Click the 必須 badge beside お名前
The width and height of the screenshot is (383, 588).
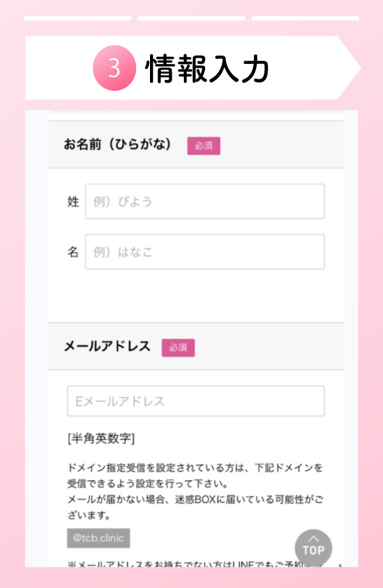[x=204, y=146]
